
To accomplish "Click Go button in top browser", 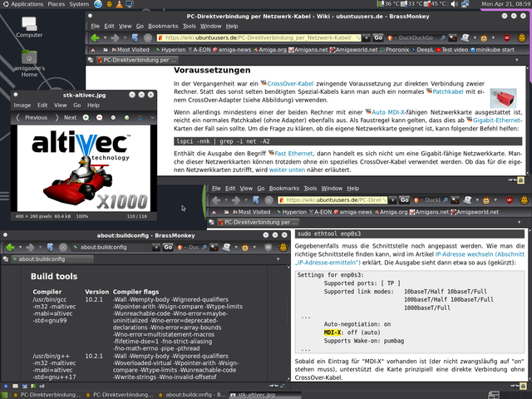I will 378,37.
